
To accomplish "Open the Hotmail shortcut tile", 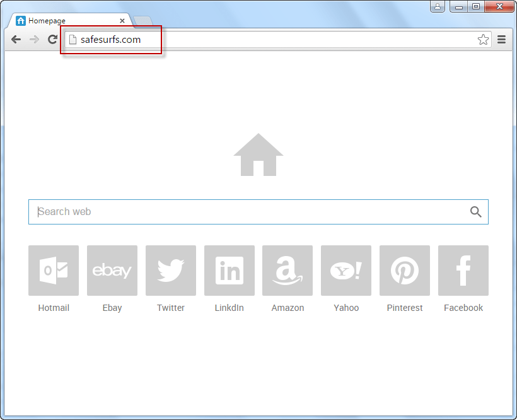I will (54, 271).
